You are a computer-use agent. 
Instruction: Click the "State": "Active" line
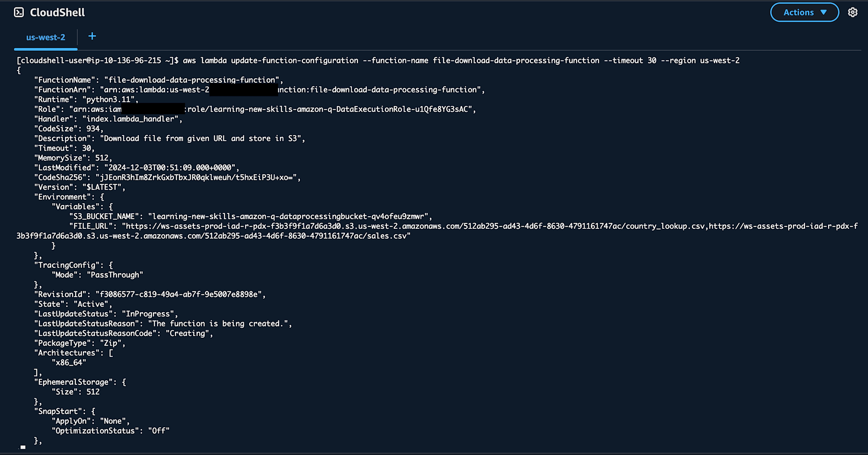(73, 304)
